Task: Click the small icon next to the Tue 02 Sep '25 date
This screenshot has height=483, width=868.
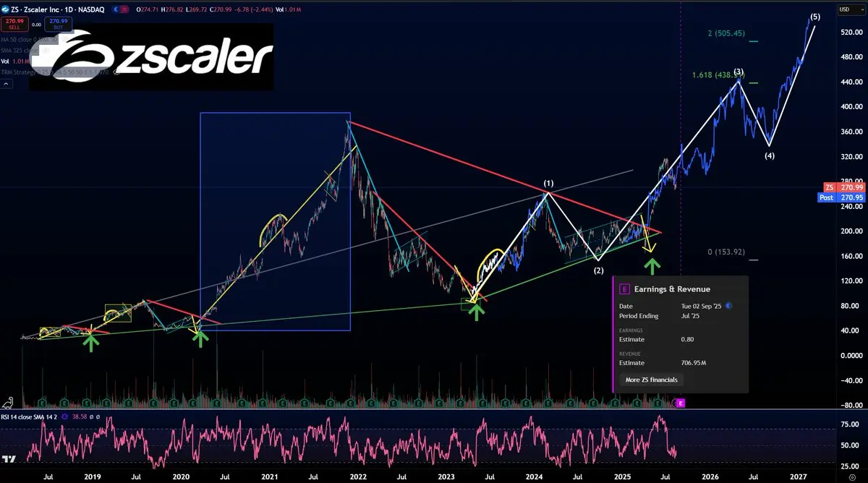Action: coord(728,306)
